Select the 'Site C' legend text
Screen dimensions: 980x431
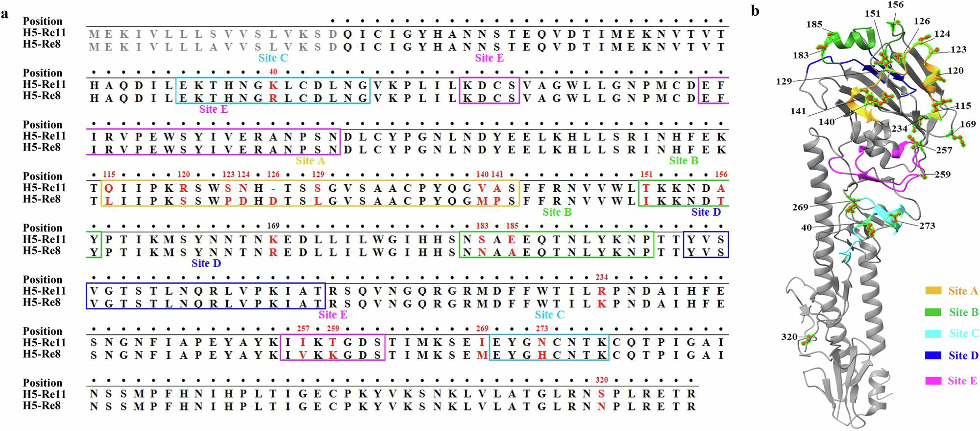[964, 333]
